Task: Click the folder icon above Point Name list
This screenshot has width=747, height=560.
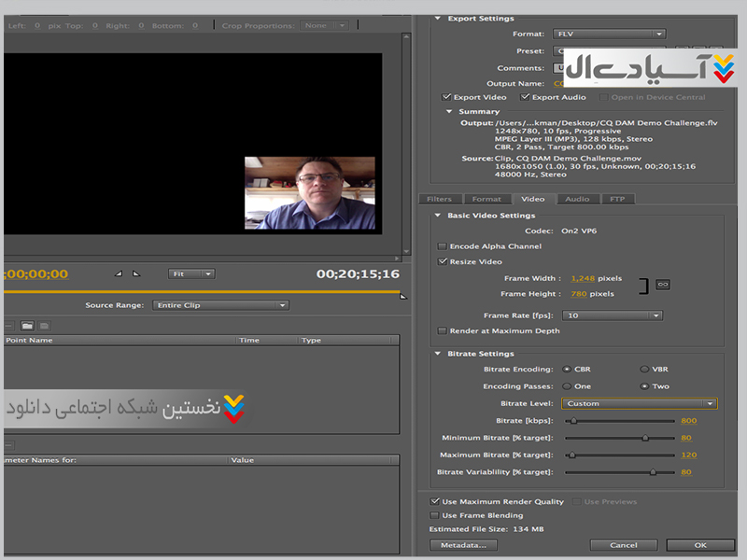Action: pos(27,326)
